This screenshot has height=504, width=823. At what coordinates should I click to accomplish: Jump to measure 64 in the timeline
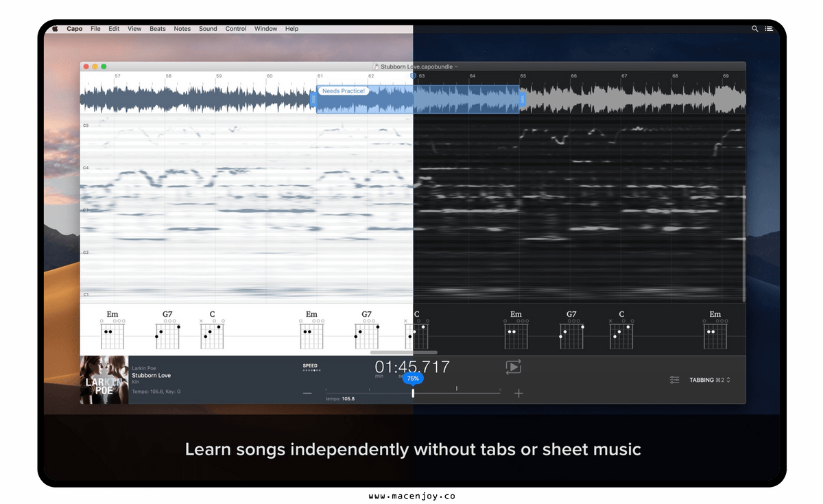click(473, 75)
